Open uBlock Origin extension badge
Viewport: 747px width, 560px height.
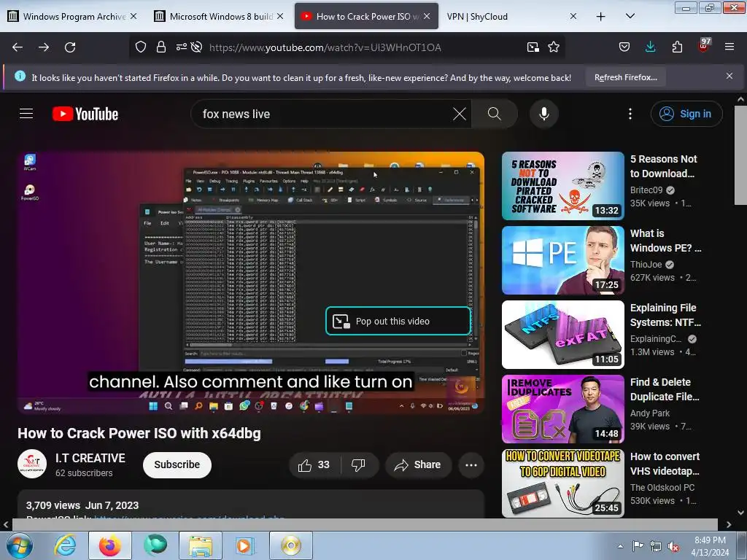pyautogui.click(x=704, y=45)
